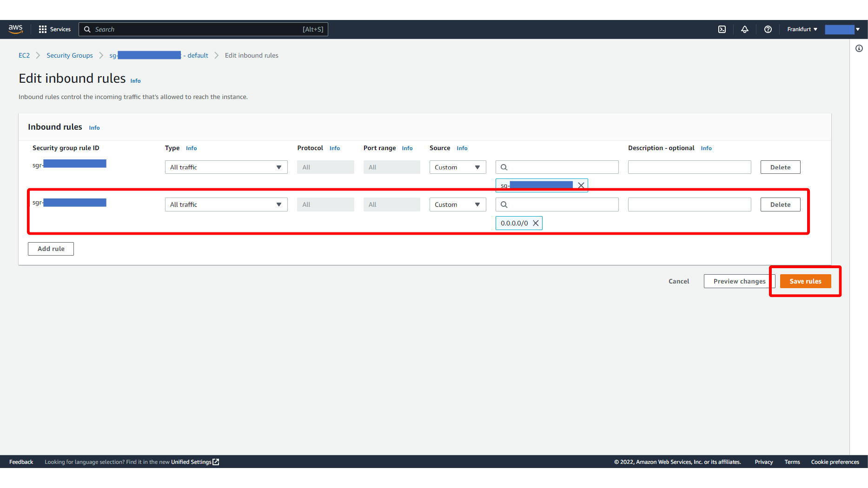This screenshot has height=488, width=868.
Task: Open Info link beside Edit inbound rules heading
Action: [x=135, y=81]
